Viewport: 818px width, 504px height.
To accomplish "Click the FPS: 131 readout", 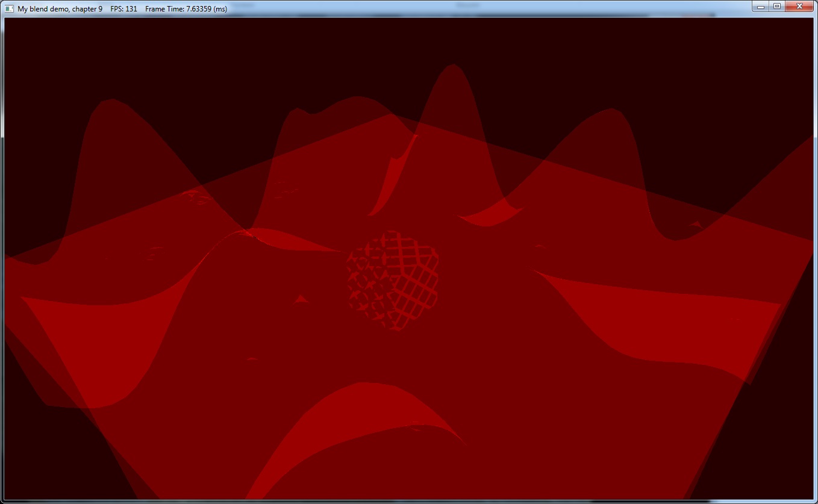I will click(123, 9).
